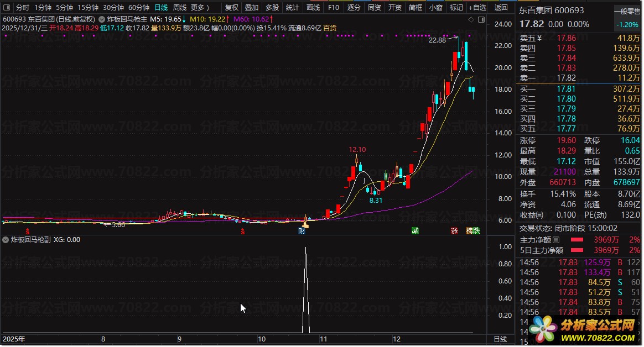Click the -1.20% sector change badge
Image resolution: width=644 pixels, height=347 pixels.
627,25
